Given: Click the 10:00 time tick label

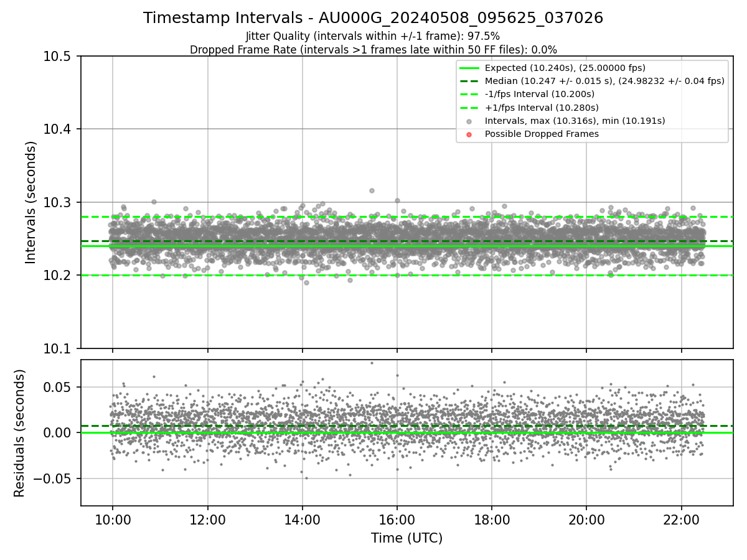Looking at the screenshot, I should 112,518.
